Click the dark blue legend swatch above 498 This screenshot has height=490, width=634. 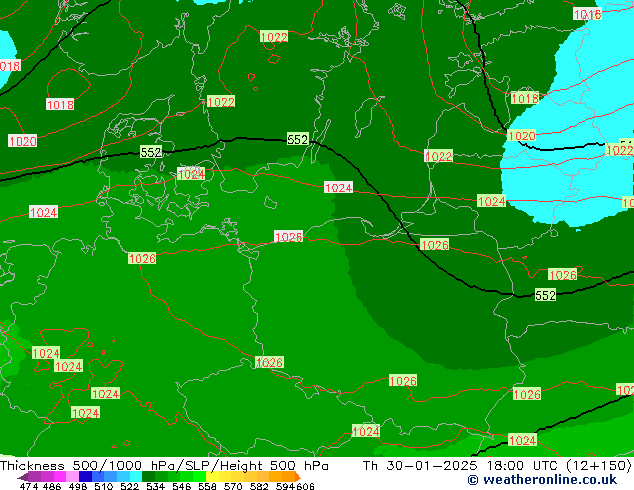pyautogui.click(x=85, y=477)
